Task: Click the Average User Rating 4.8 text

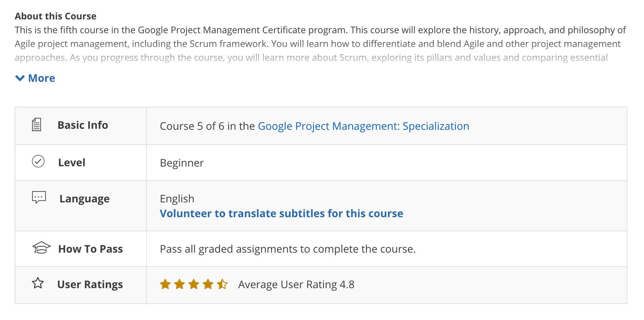Action: (296, 285)
